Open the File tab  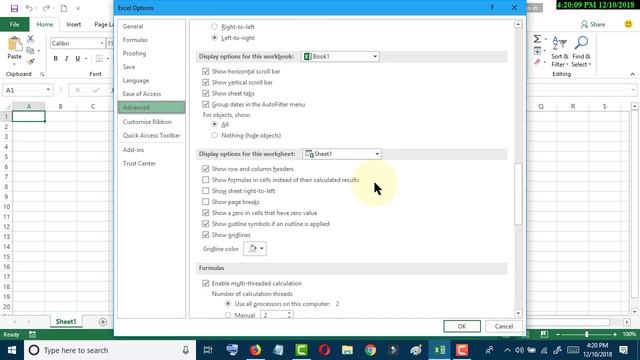[x=14, y=24]
